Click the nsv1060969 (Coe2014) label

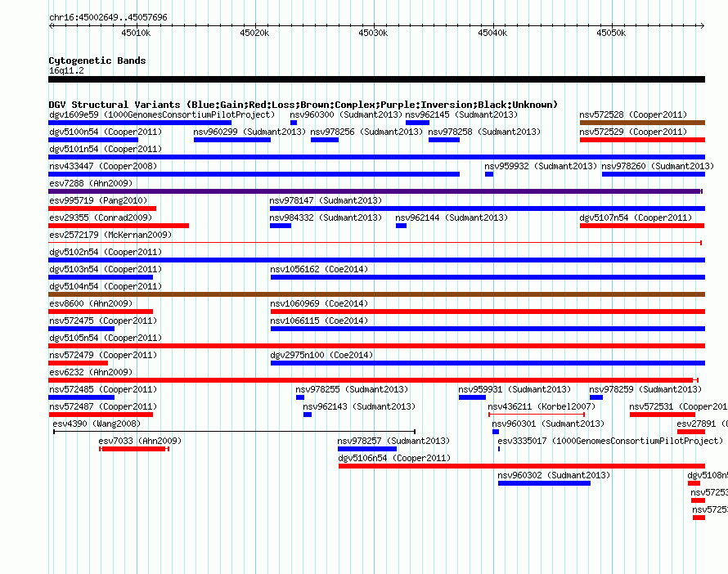click(x=319, y=303)
